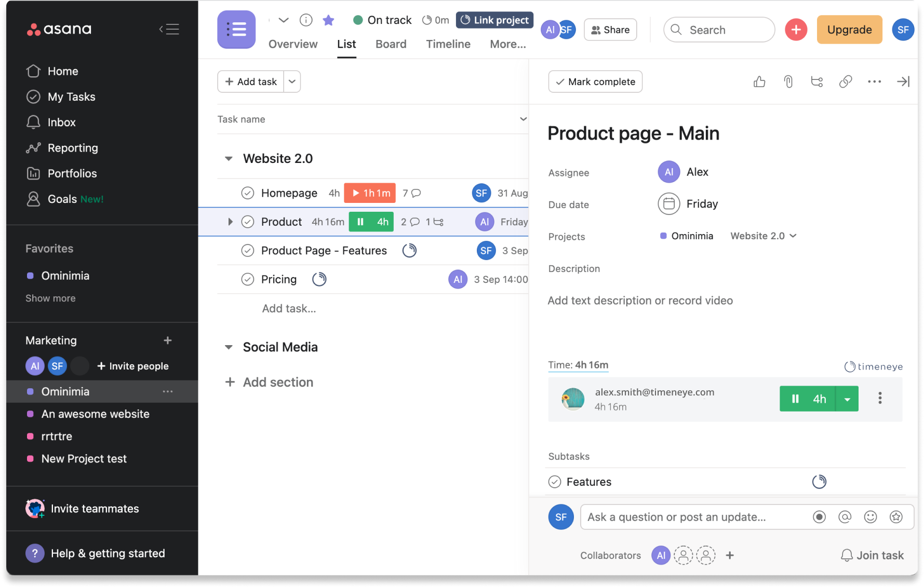Click Join task
924x588 pixels.
(x=872, y=555)
